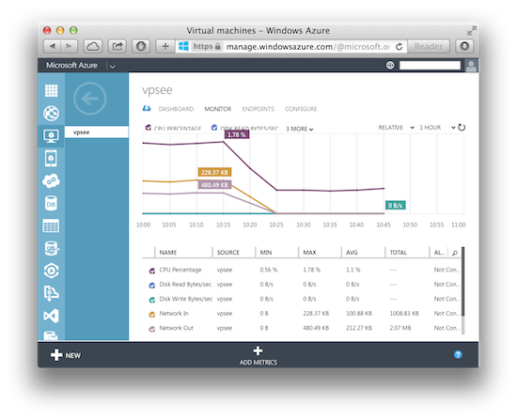Refresh the monitoring chart
This screenshot has width=517, height=420.
pos(462,127)
